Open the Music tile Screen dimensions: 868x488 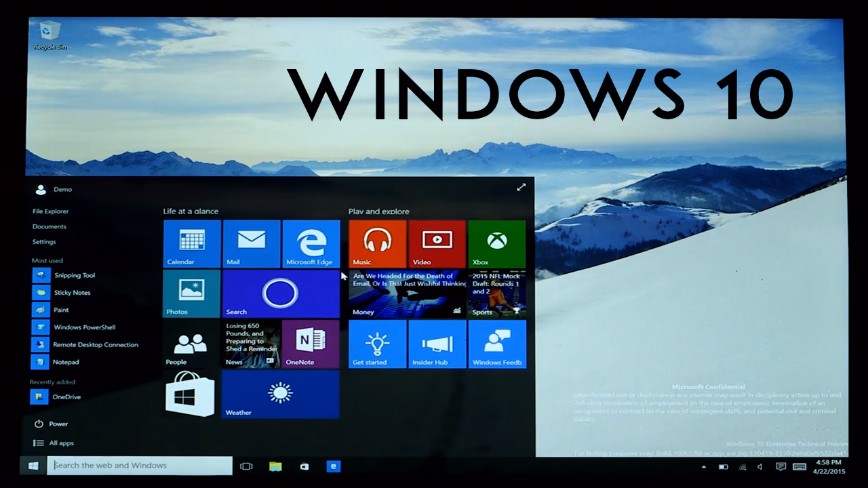point(377,244)
